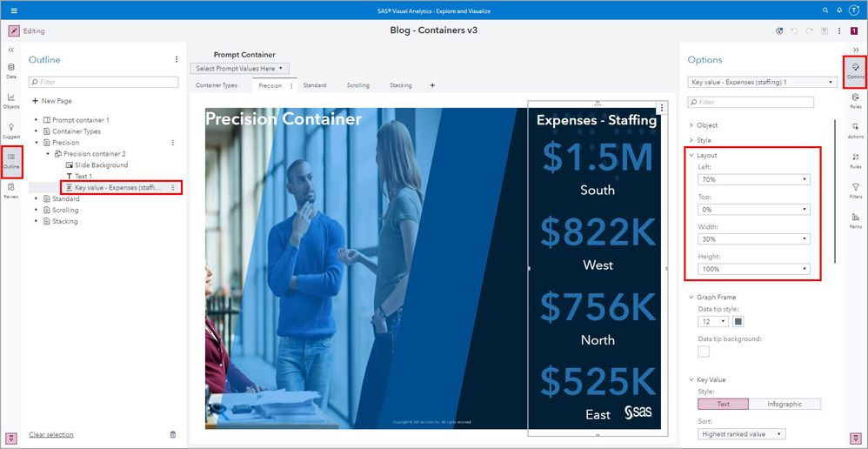Collapse the left pane double chevron
The height and width of the screenshot is (449, 868).
point(11,50)
